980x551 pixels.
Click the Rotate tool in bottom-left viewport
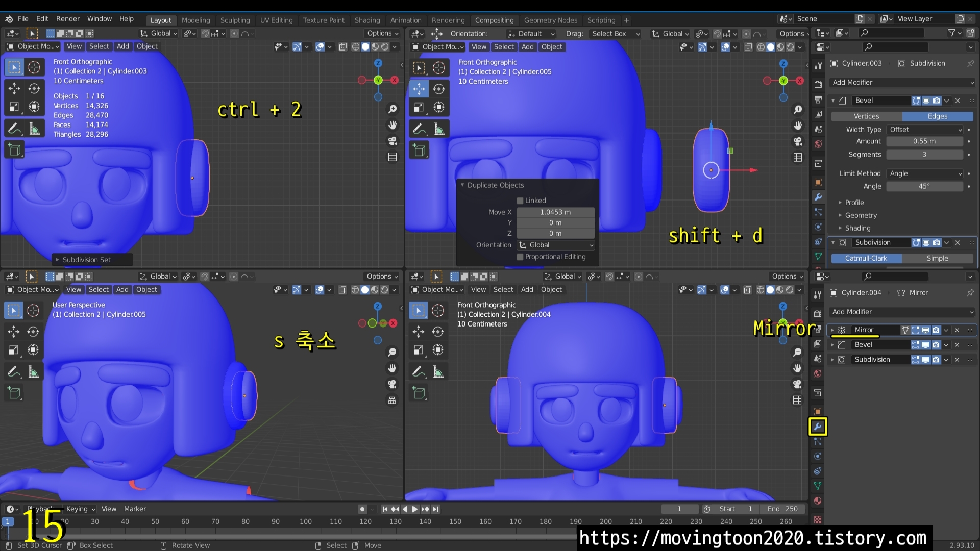point(33,332)
